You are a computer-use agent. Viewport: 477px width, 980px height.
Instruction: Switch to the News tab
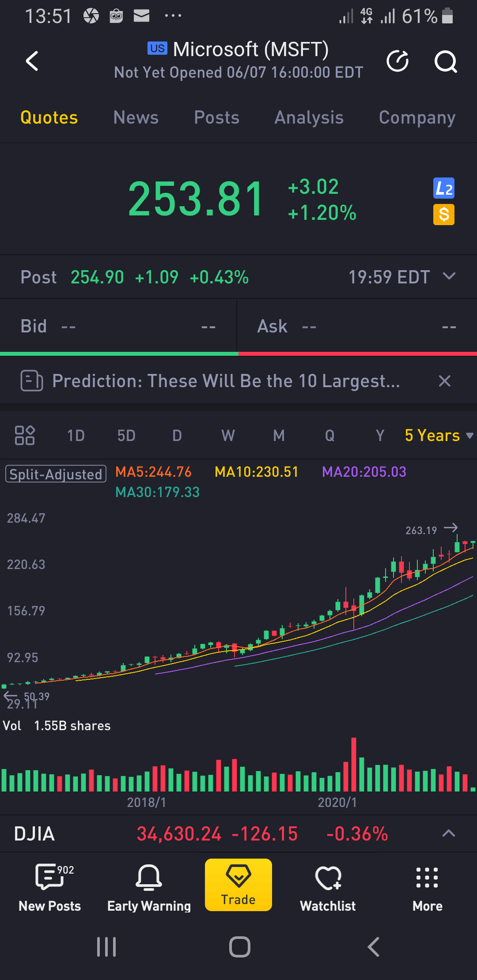pyautogui.click(x=136, y=117)
